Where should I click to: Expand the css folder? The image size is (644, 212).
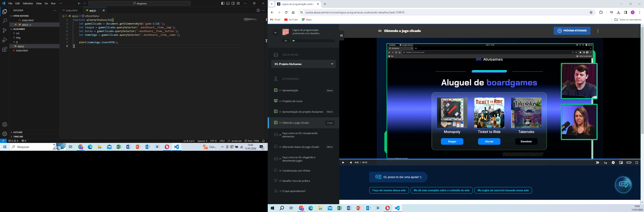click(34, 33)
